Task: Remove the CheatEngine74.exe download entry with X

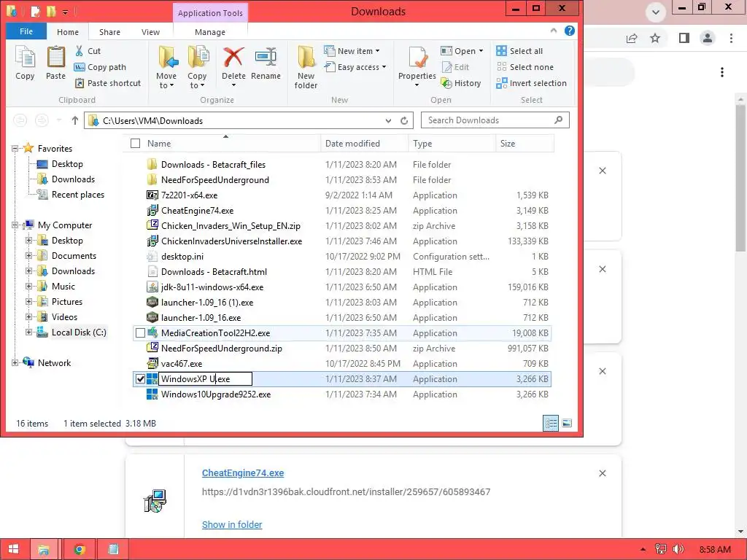Action: pyautogui.click(x=602, y=473)
